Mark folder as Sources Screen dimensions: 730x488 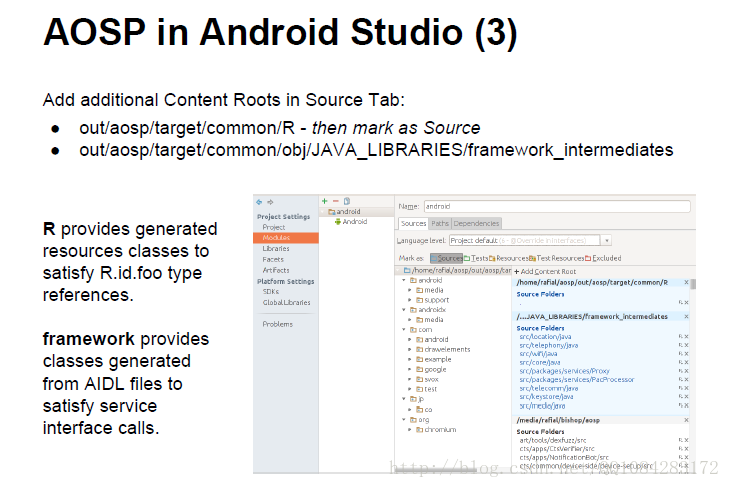[x=446, y=258]
